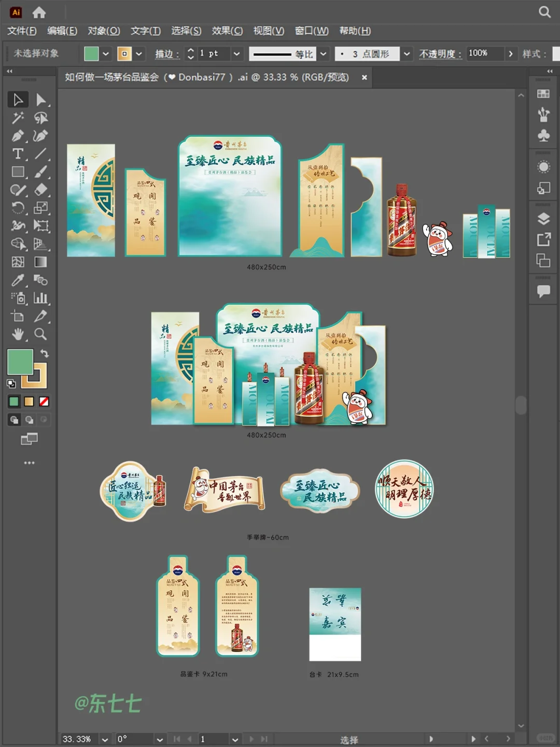Open the 窗口 menu
The height and width of the screenshot is (747, 560).
[312, 31]
